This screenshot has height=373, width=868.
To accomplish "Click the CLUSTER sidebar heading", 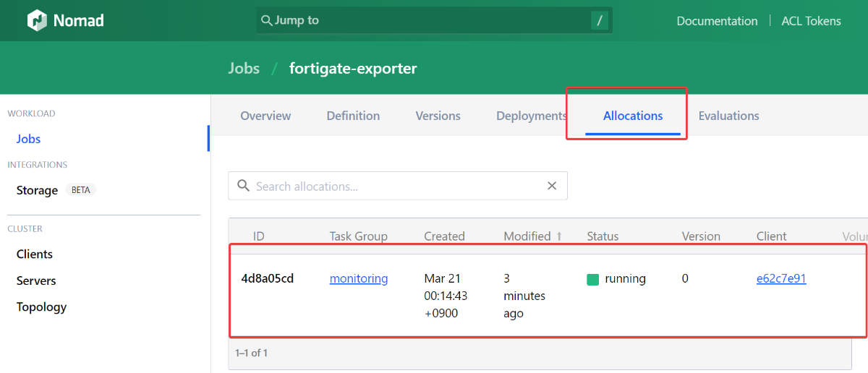I will point(25,228).
